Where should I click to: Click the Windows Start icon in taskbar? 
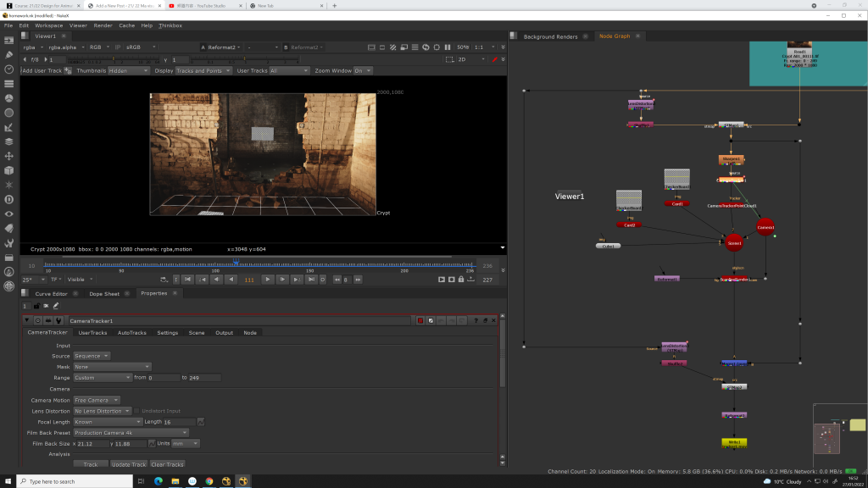coord(8,481)
